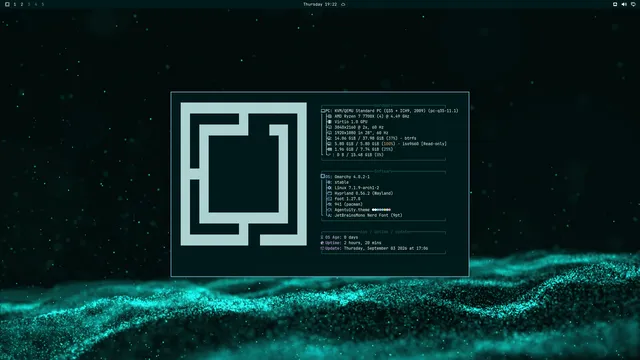Switch to workspace 4
This screenshot has width=640, height=360.
36,4
